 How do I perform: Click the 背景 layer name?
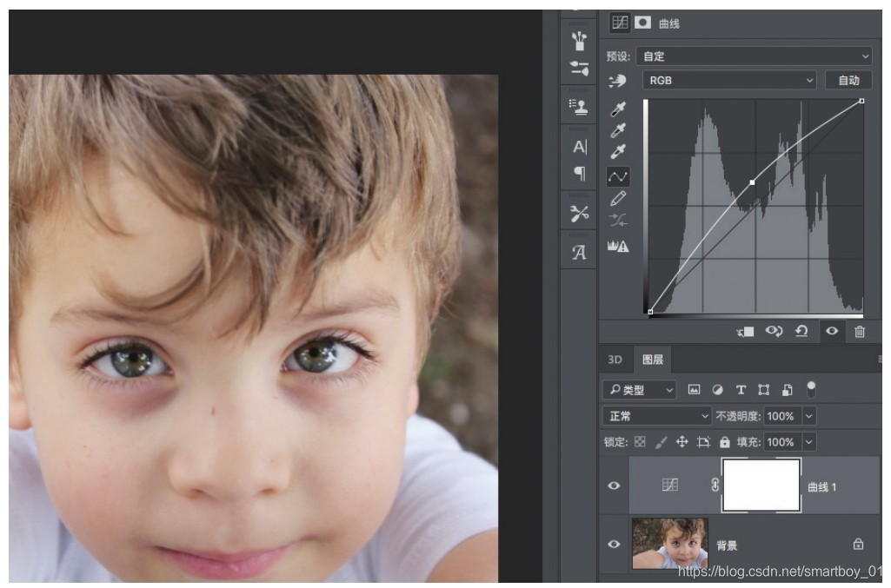pyautogui.click(x=727, y=545)
